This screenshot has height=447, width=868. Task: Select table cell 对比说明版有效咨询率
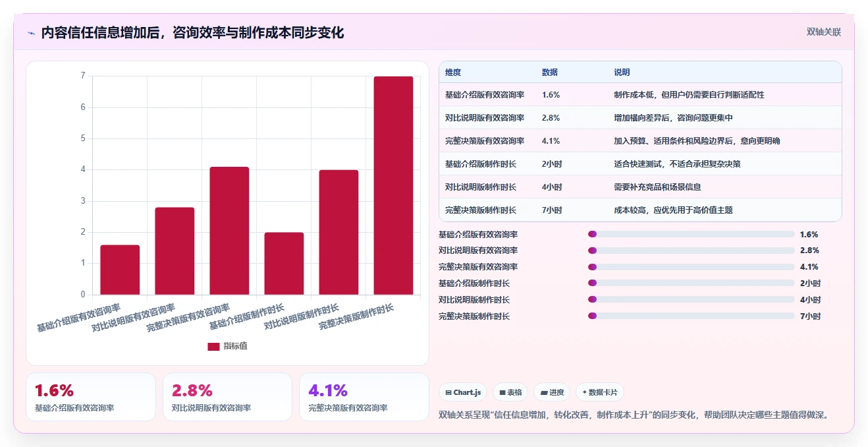[x=485, y=118]
